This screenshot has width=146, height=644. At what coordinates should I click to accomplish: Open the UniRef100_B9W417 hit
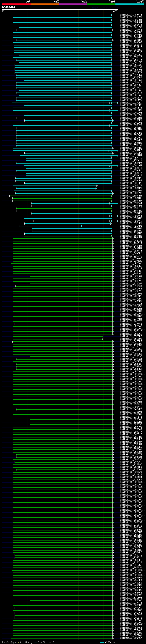pos(131,638)
